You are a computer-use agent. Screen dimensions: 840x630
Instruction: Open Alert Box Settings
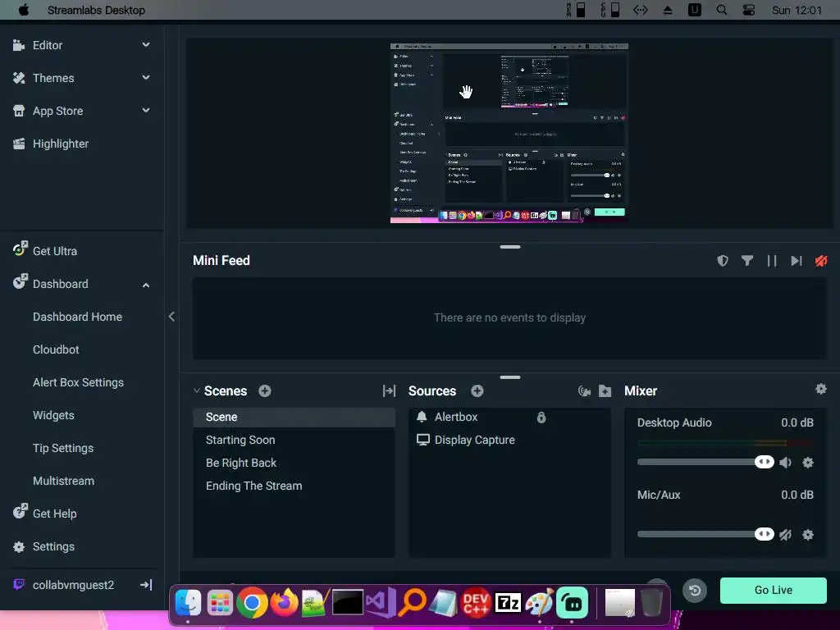coord(78,382)
